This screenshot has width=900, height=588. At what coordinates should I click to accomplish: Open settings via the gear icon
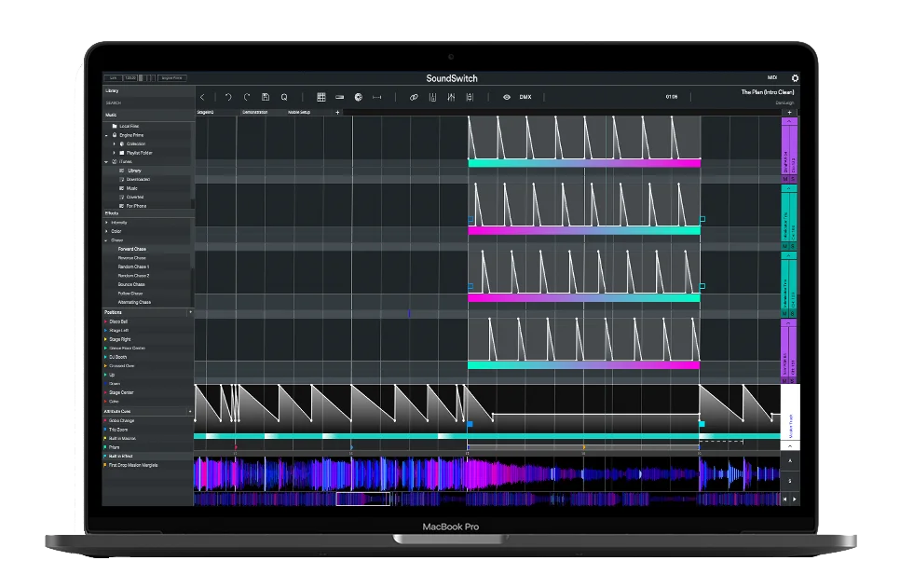pyautogui.click(x=795, y=78)
